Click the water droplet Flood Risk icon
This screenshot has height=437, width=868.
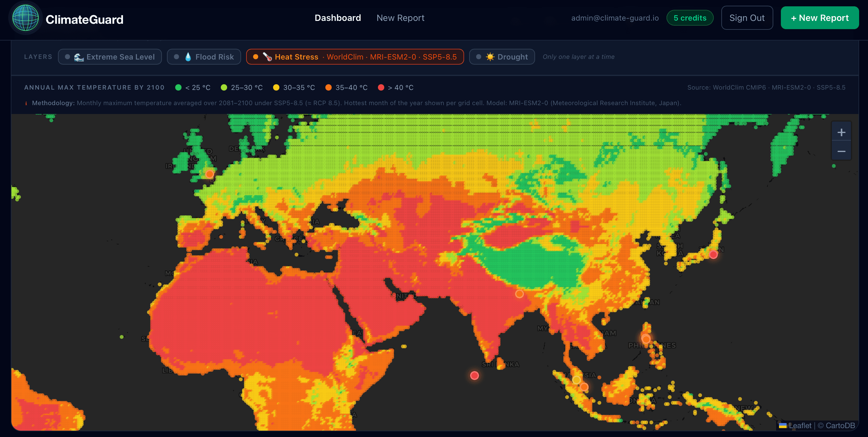(188, 57)
